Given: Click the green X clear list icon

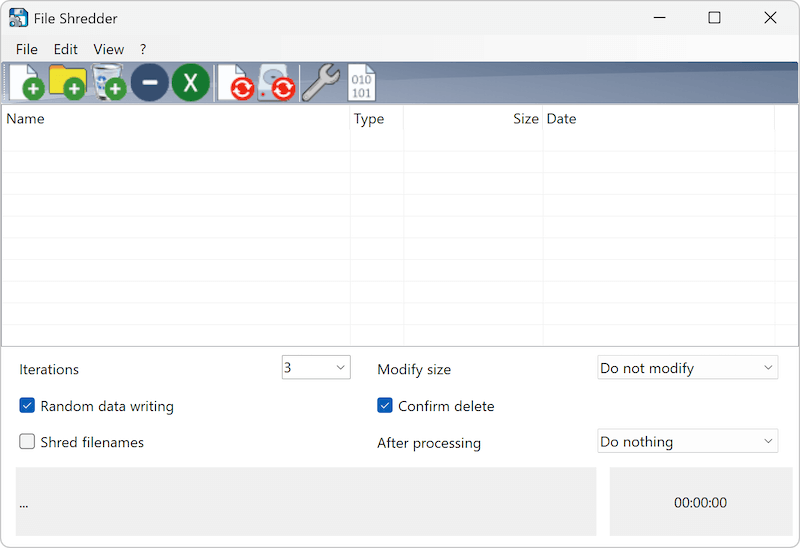Looking at the screenshot, I should coord(191,83).
